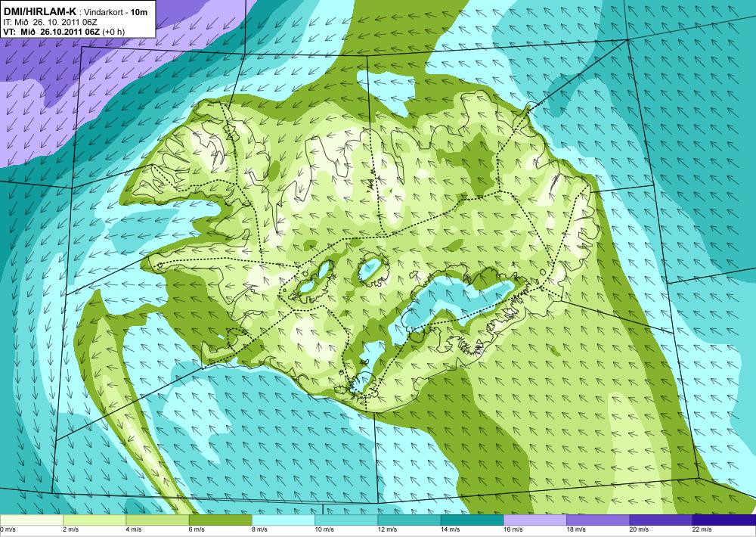Image resolution: width=756 pixels, height=537 pixels.
Task: Click the '8 m/s' legend label
Action: 260,529
